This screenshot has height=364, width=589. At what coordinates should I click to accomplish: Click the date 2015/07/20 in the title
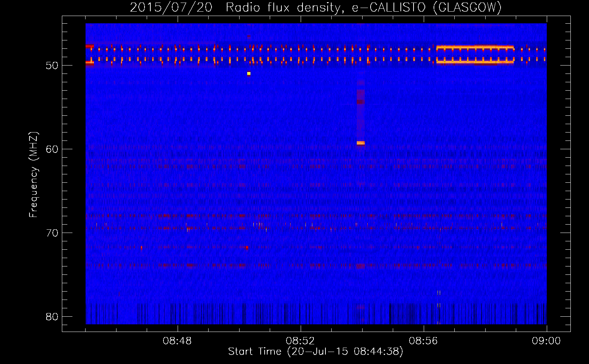[x=171, y=7]
